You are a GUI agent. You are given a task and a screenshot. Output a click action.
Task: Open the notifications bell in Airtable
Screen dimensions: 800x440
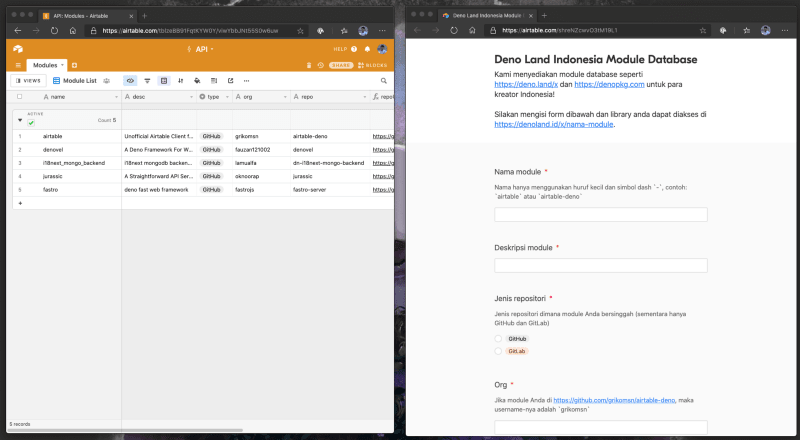click(x=367, y=49)
